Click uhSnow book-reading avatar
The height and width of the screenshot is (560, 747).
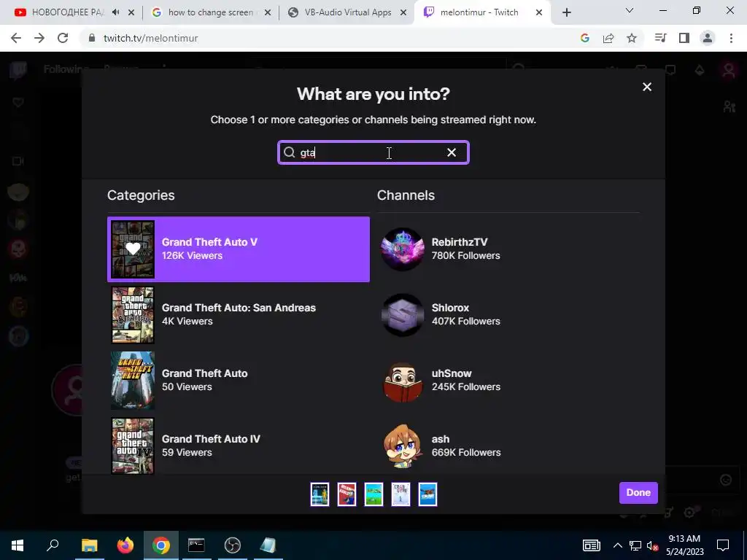tap(403, 381)
